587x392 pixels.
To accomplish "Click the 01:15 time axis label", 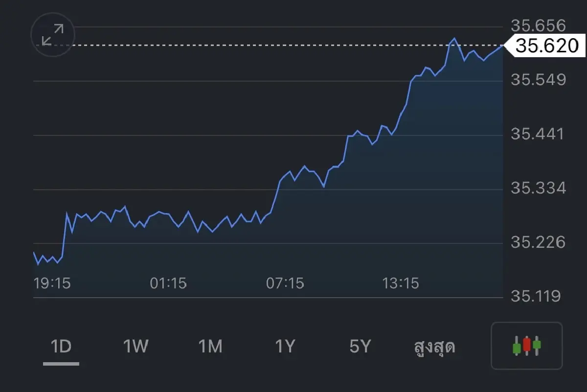I will tap(168, 283).
